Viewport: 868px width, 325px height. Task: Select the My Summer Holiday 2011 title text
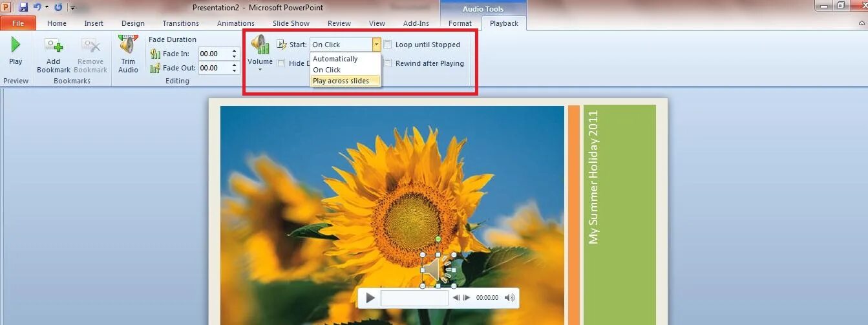594,177
